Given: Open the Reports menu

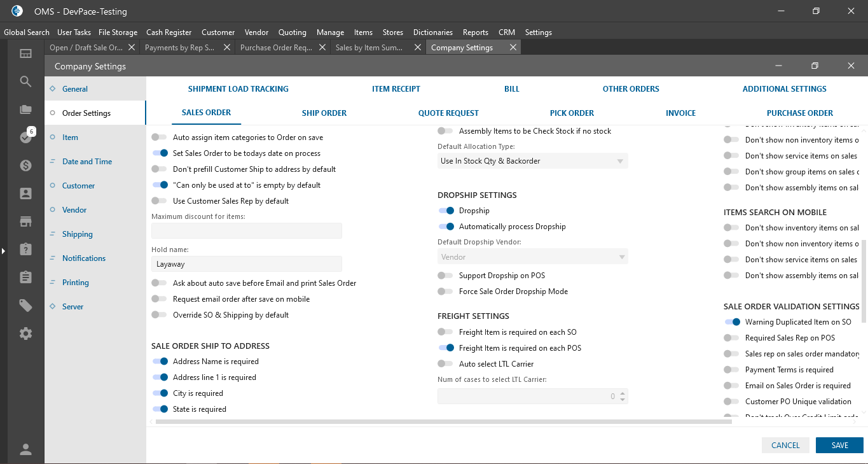Looking at the screenshot, I should [475, 32].
